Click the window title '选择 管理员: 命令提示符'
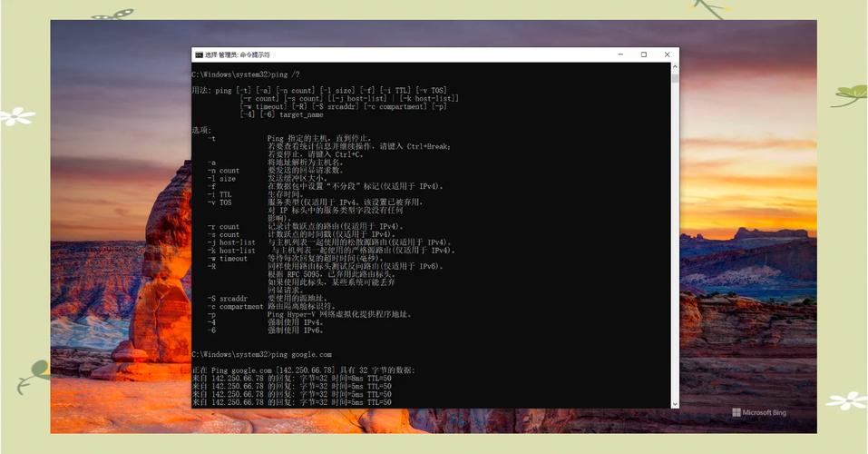 pos(237,54)
